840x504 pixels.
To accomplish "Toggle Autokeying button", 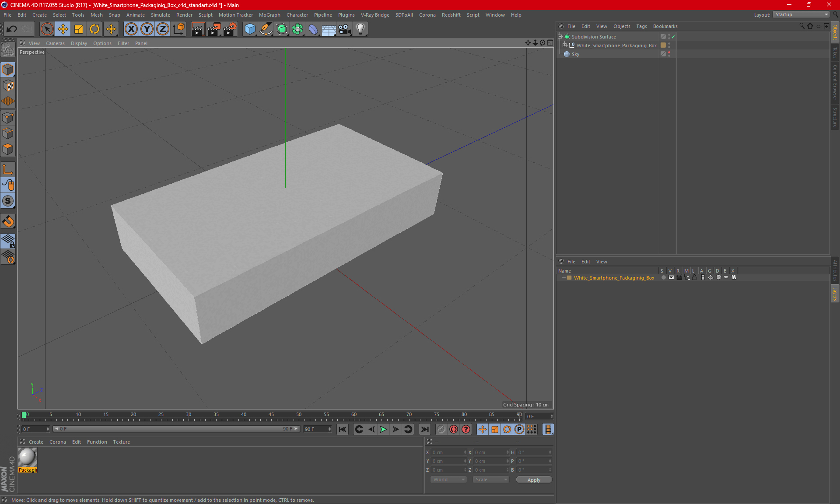I will pyautogui.click(x=454, y=429).
